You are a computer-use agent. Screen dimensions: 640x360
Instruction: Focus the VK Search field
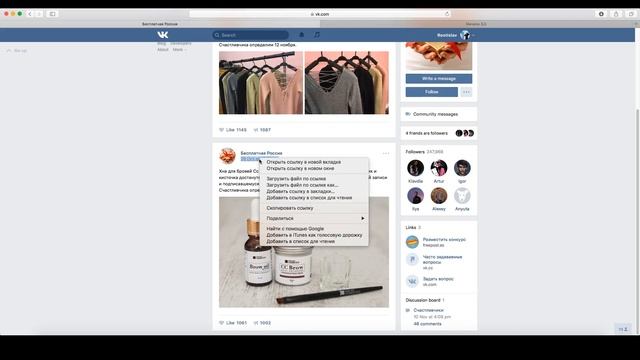click(x=250, y=35)
